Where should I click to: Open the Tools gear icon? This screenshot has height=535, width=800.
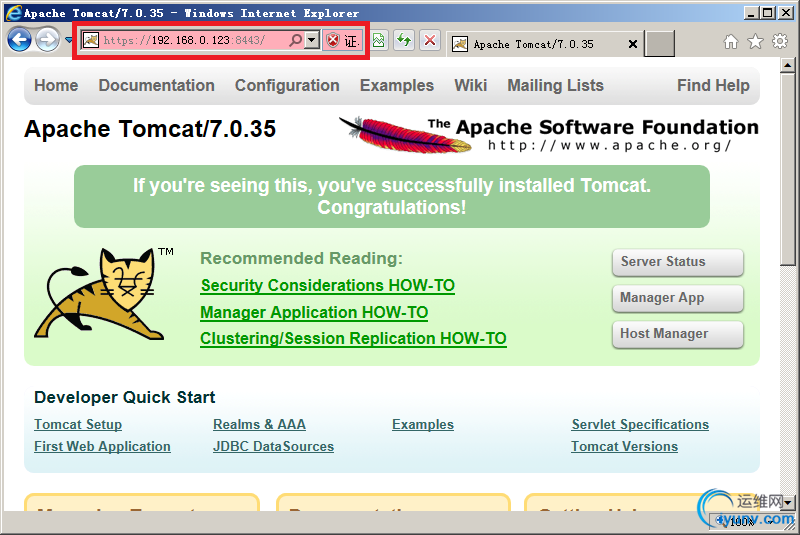coord(780,41)
